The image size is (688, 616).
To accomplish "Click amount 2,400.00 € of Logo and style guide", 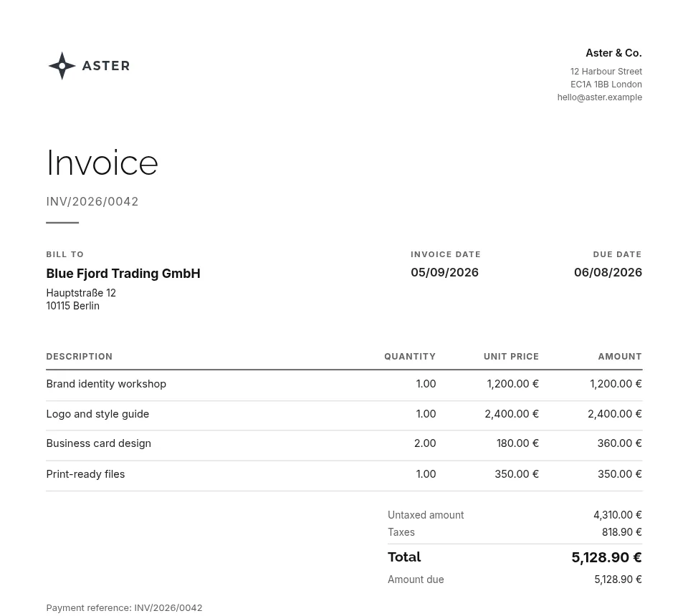I will [615, 414].
